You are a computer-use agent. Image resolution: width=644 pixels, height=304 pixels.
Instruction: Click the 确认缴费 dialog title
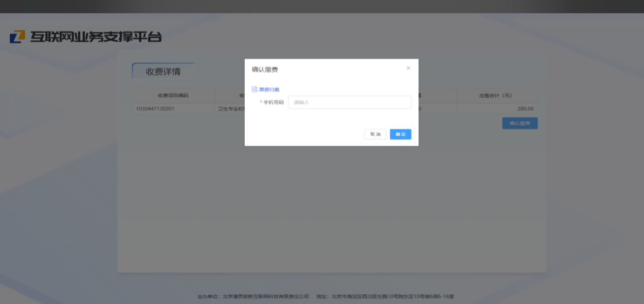265,70
